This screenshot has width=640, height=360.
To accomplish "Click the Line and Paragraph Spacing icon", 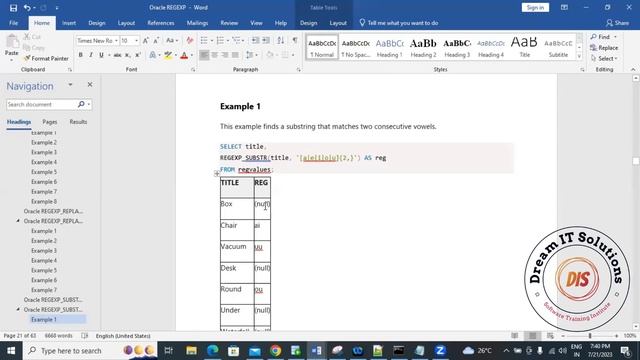I will (x=249, y=55).
